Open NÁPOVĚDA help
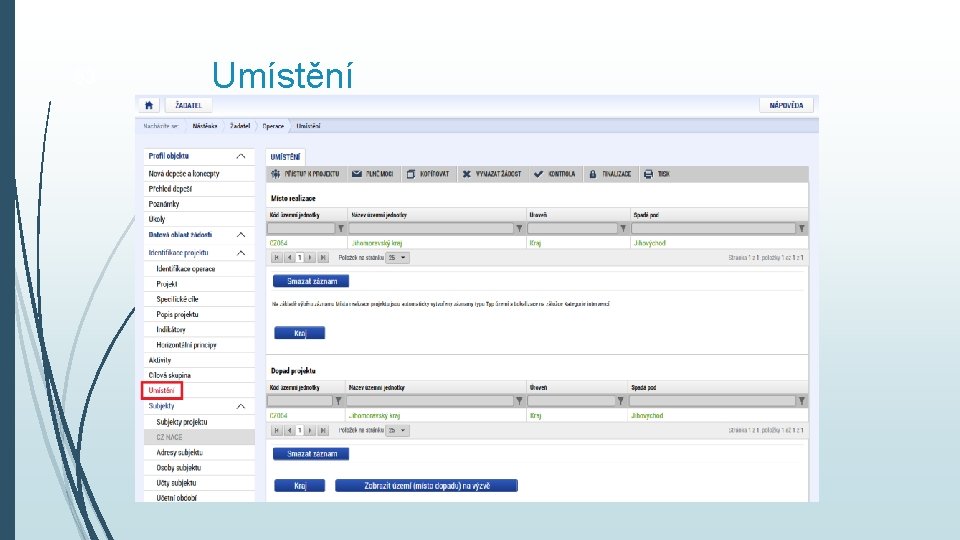Viewport: 960px width, 540px height. [x=786, y=105]
